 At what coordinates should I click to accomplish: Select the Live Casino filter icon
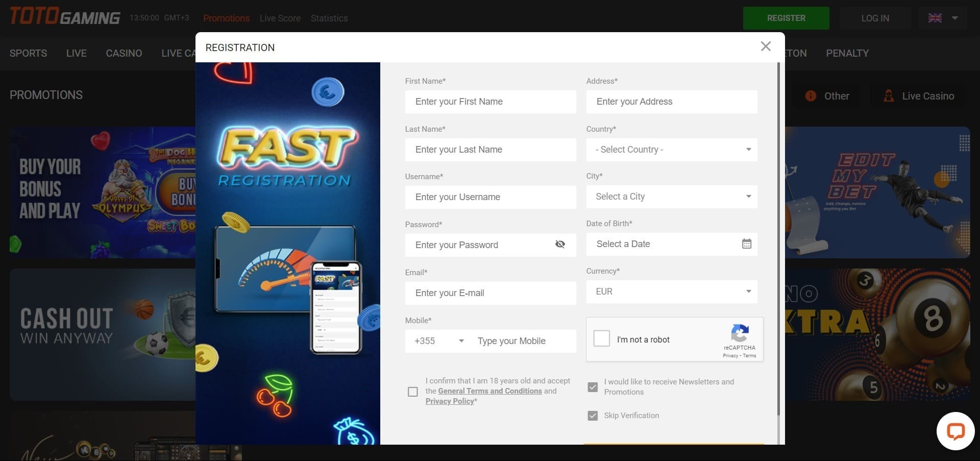click(889, 96)
